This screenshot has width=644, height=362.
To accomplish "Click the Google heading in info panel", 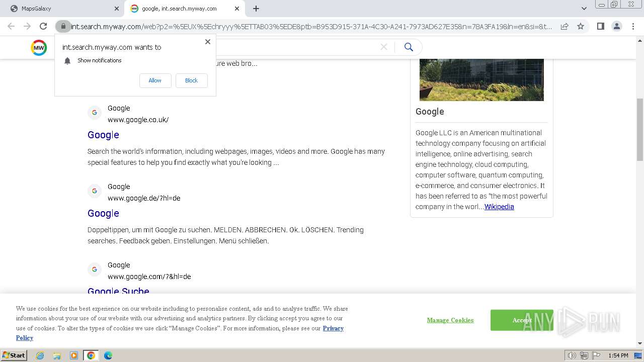I will point(430,112).
